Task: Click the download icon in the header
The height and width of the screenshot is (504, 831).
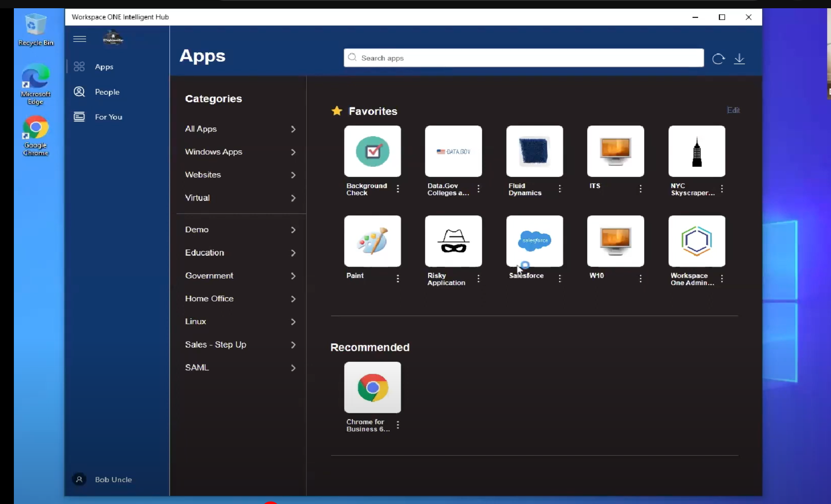Action: (739, 58)
